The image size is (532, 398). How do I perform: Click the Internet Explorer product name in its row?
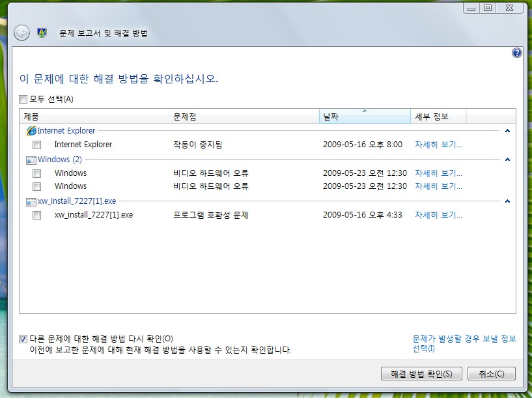point(83,145)
